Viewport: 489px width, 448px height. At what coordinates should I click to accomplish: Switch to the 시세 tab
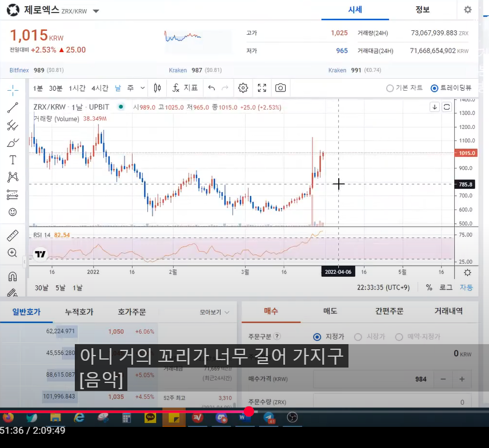(x=355, y=10)
